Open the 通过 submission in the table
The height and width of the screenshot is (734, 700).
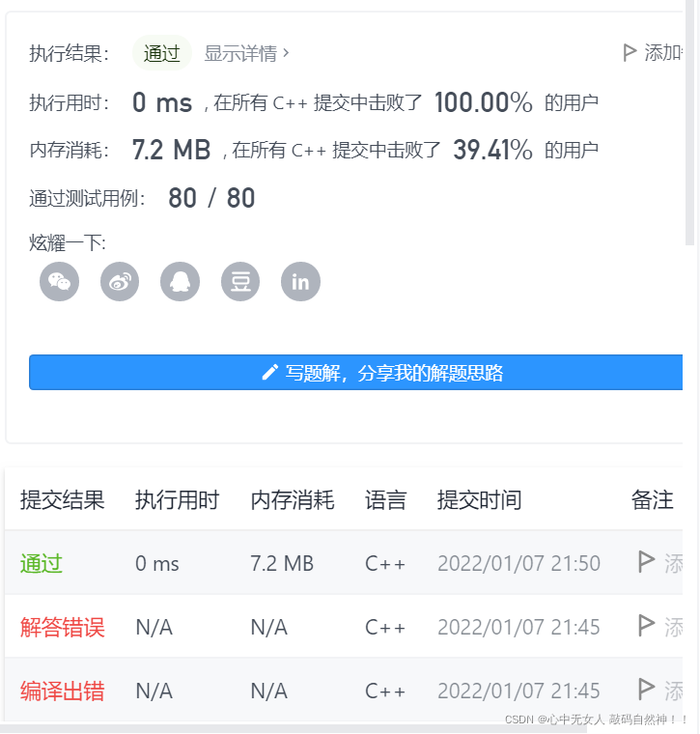click(x=42, y=563)
